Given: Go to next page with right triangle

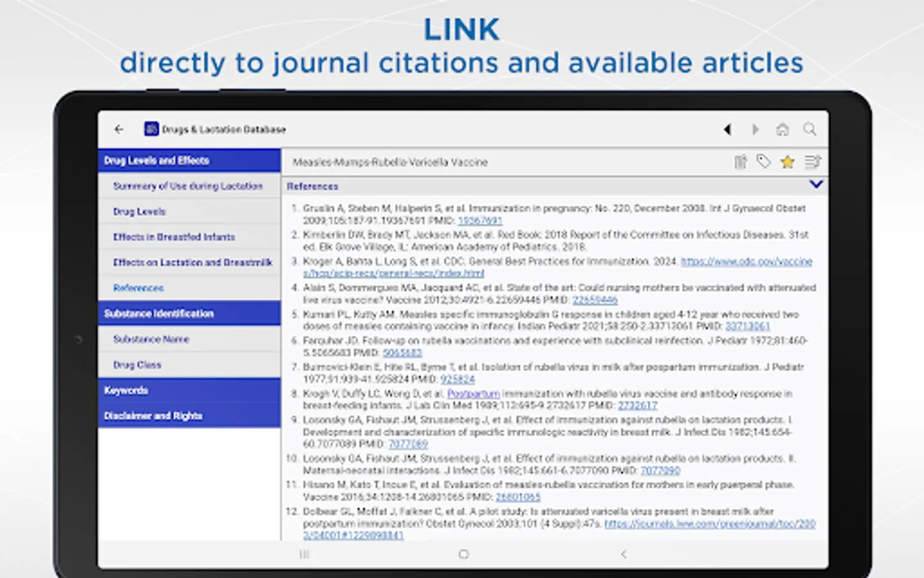Looking at the screenshot, I should click(x=755, y=129).
